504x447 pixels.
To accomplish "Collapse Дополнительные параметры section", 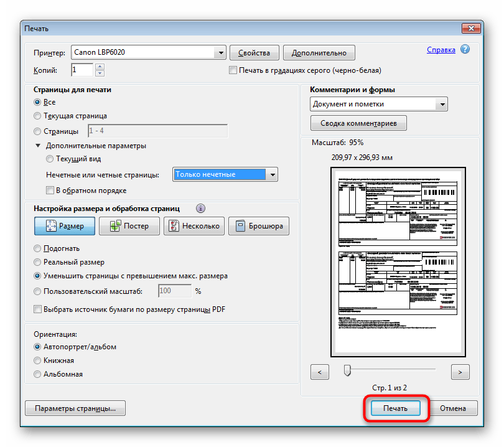I will tap(40, 145).
